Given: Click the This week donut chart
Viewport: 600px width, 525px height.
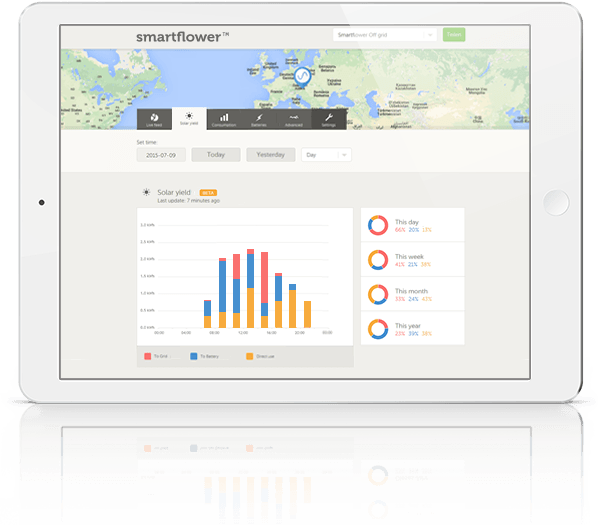Looking at the screenshot, I should [378, 260].
